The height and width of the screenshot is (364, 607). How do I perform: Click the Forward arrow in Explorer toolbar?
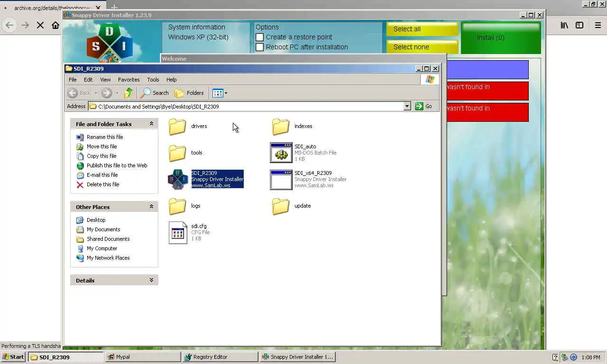[107, 93]
